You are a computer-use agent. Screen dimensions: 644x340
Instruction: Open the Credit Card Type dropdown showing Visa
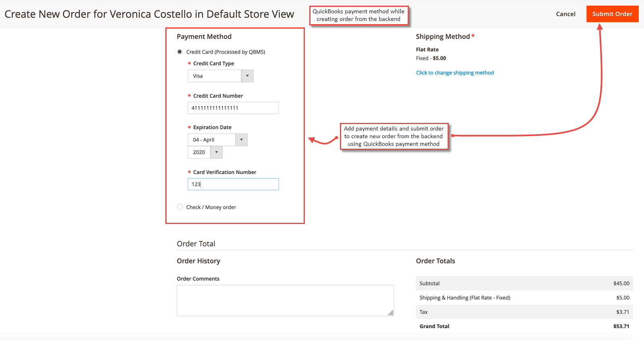[220, 76]
